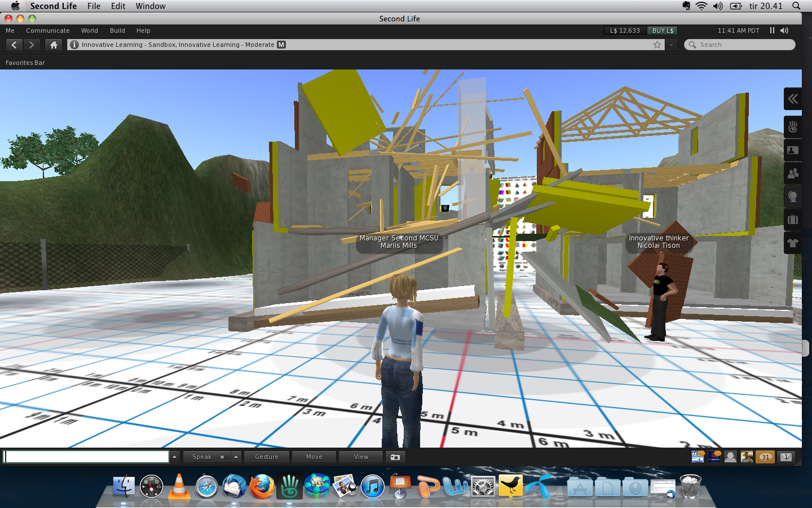Expand chat history arrow beside chat input

tap(175, 457)
